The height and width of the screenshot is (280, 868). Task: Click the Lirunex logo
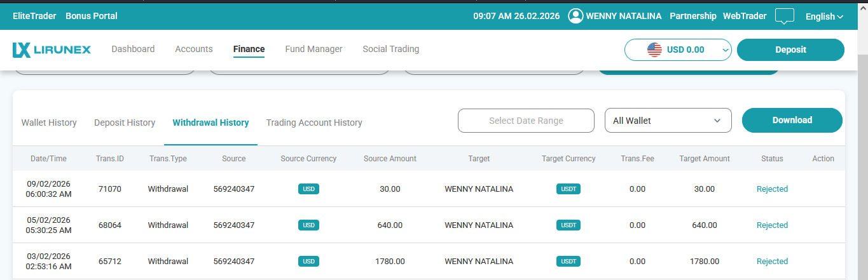[52, 50]
